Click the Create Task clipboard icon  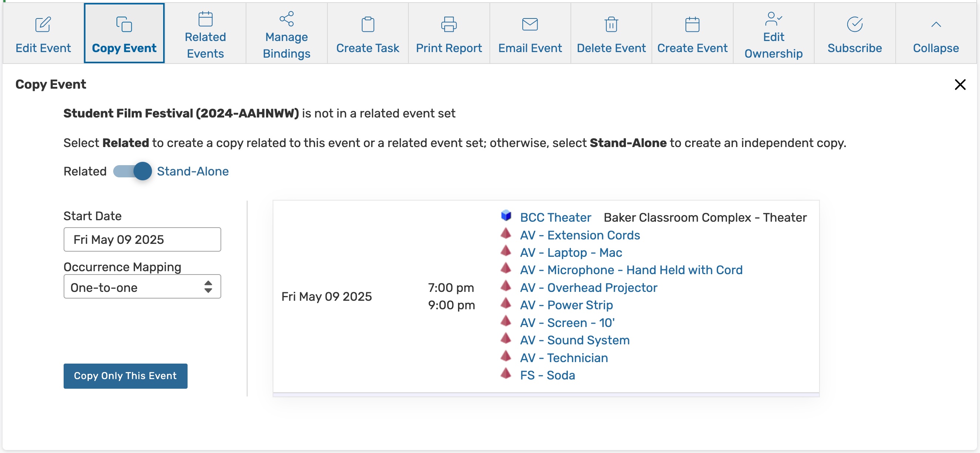(x=367, y=25)
